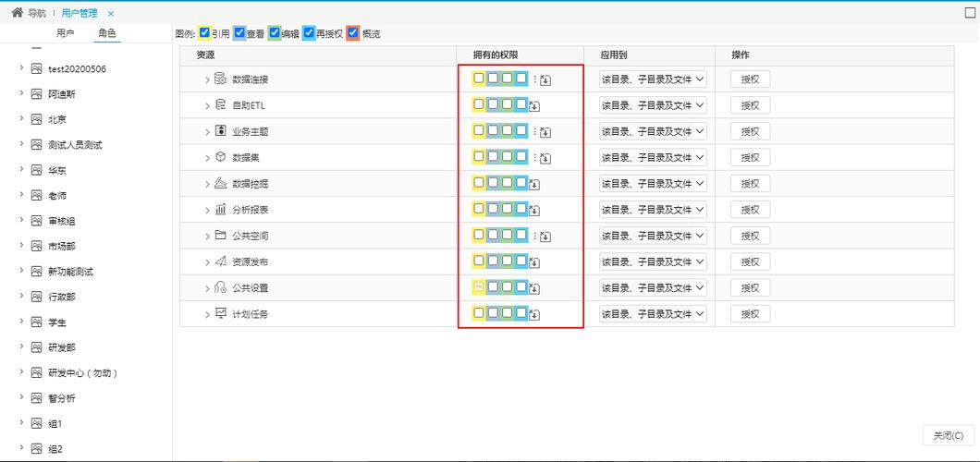980x462 pixels.
Task: Select the 智分析 role
Action: point(61,398)
